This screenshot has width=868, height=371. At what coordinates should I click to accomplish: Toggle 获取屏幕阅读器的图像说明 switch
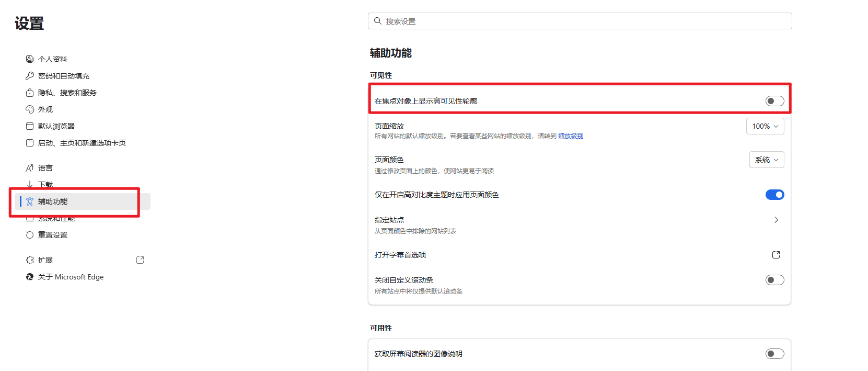(x=775, y=354)
